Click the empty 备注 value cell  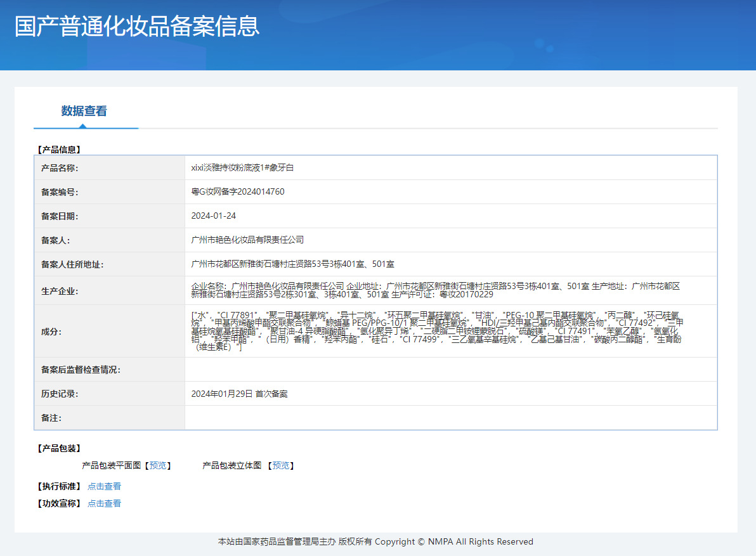[451, 418]
